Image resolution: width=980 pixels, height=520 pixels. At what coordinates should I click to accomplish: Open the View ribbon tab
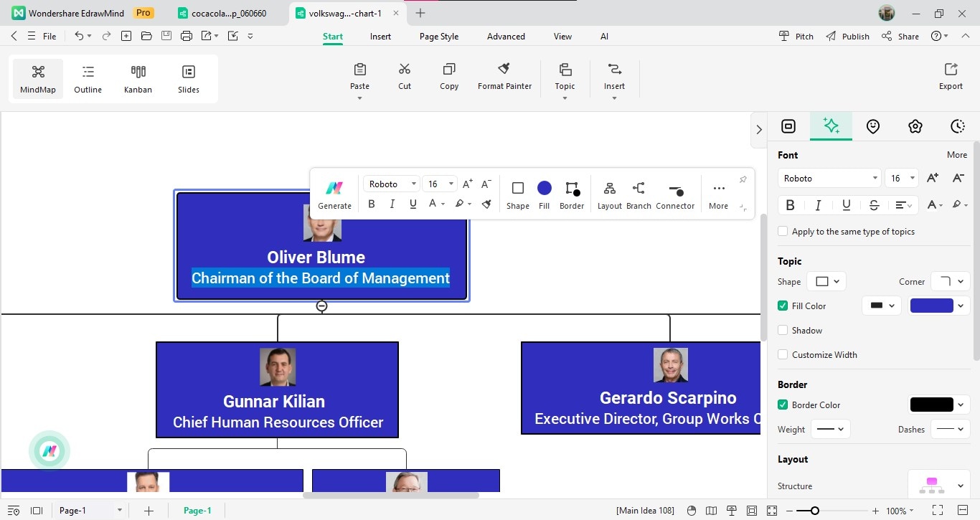pyautogui.click(x=562, y=36)
